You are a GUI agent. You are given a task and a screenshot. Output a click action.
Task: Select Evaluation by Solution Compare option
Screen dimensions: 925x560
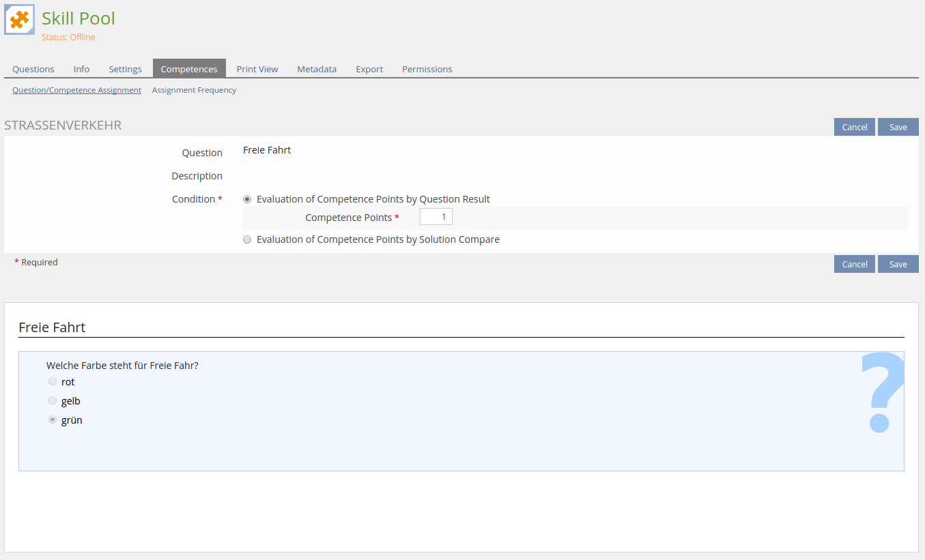tap(247, 239)
